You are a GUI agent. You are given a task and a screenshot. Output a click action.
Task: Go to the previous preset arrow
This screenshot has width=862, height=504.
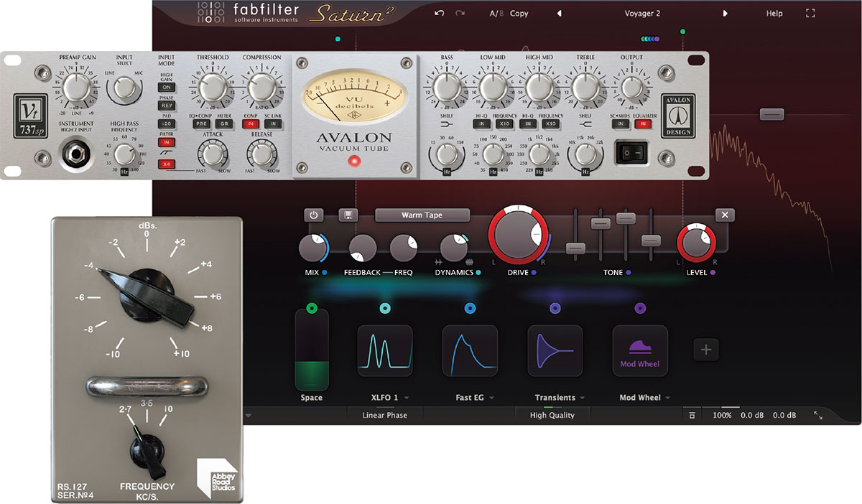[560, 13]
